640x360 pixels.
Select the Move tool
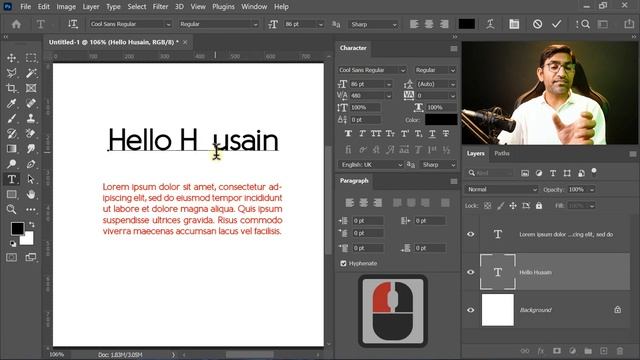pos(11,58)
